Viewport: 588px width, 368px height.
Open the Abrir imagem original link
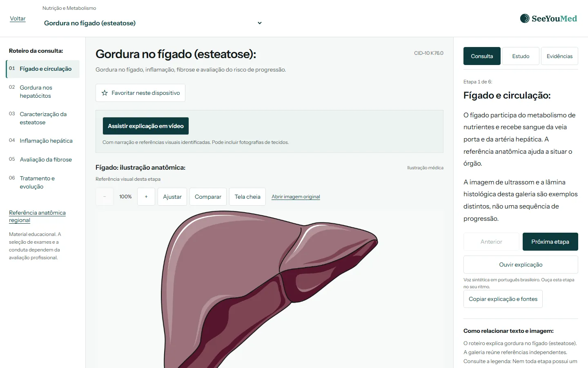coord(296,197)
